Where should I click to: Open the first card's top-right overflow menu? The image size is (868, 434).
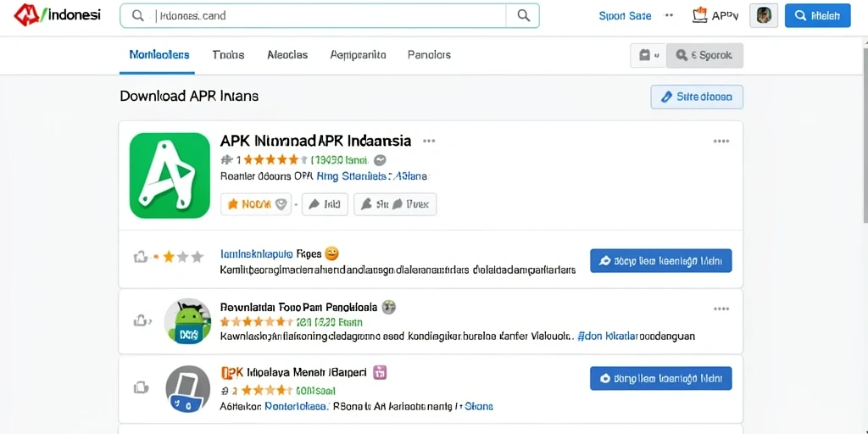tap(721, 142)
